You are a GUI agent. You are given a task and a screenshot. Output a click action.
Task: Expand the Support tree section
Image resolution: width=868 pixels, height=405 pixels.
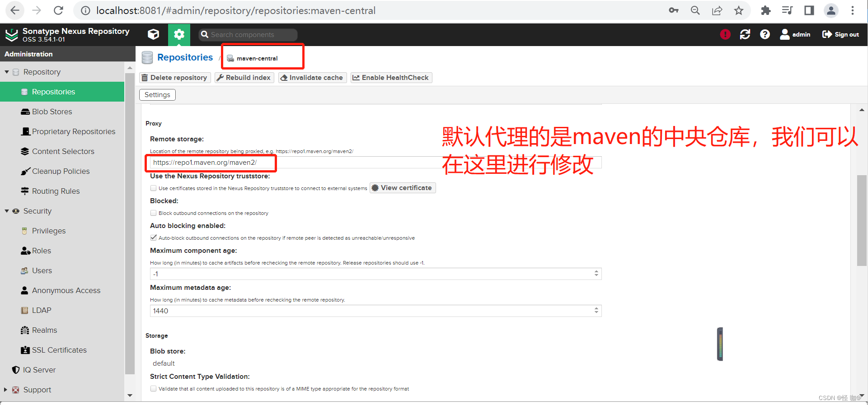[x=6, y=390]
